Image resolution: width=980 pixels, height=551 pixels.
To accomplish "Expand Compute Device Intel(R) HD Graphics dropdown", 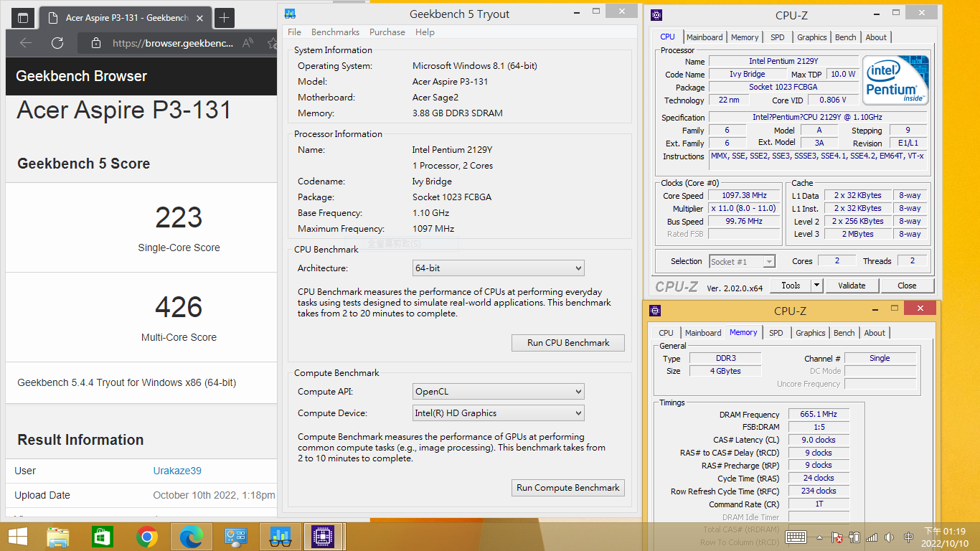I will pos(499,413).
